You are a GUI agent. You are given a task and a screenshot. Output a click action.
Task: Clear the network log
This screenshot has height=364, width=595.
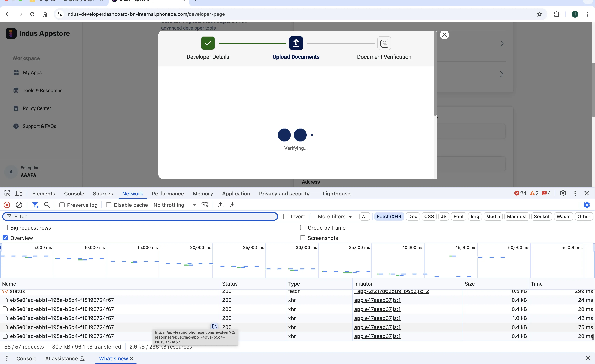pyautogui.click(x=19, y=205)
